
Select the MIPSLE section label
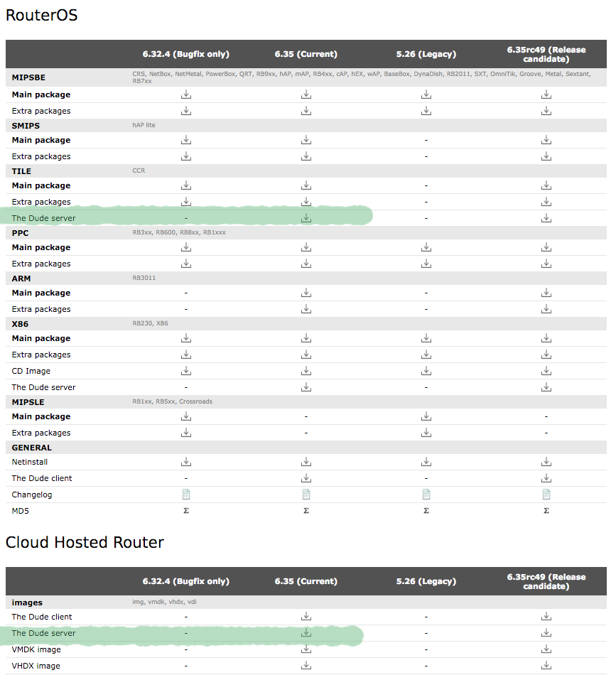[28, 402]
